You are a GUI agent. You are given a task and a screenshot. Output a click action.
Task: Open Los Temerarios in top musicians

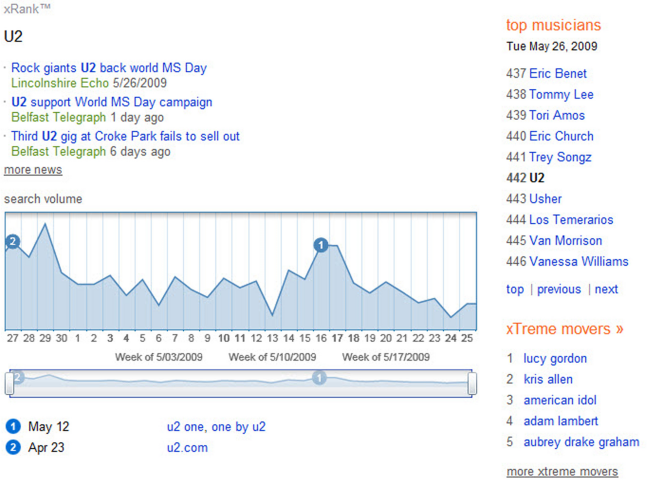571,219
